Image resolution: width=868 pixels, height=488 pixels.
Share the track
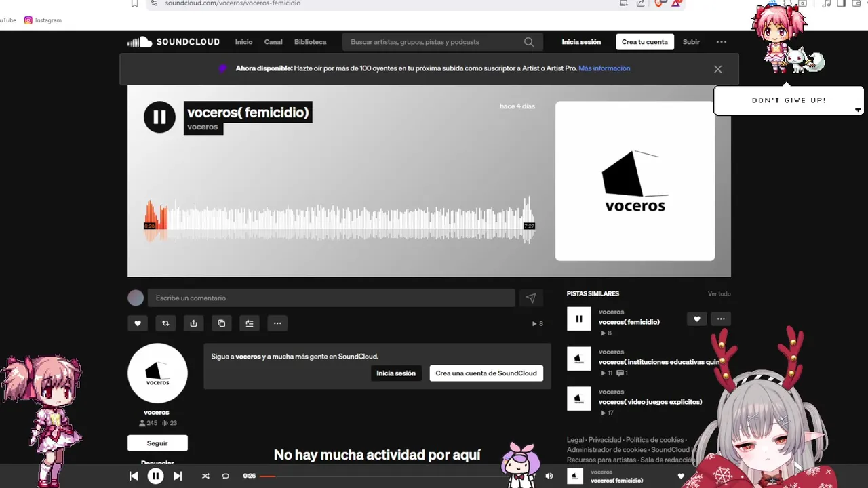click(x=193, y=323)
